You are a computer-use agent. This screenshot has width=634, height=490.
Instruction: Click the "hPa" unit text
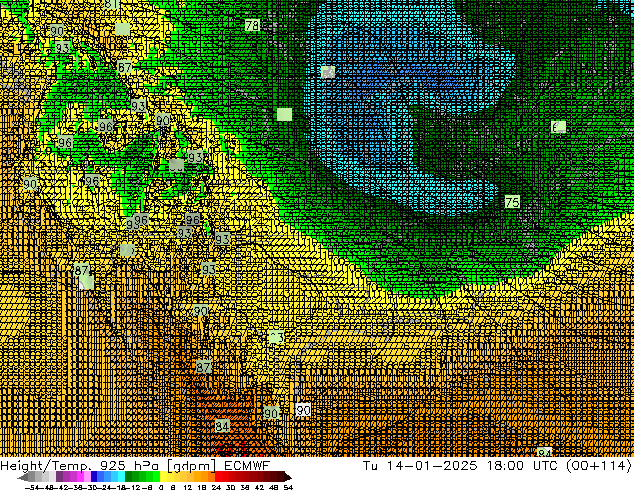click(x=146, y=466)
